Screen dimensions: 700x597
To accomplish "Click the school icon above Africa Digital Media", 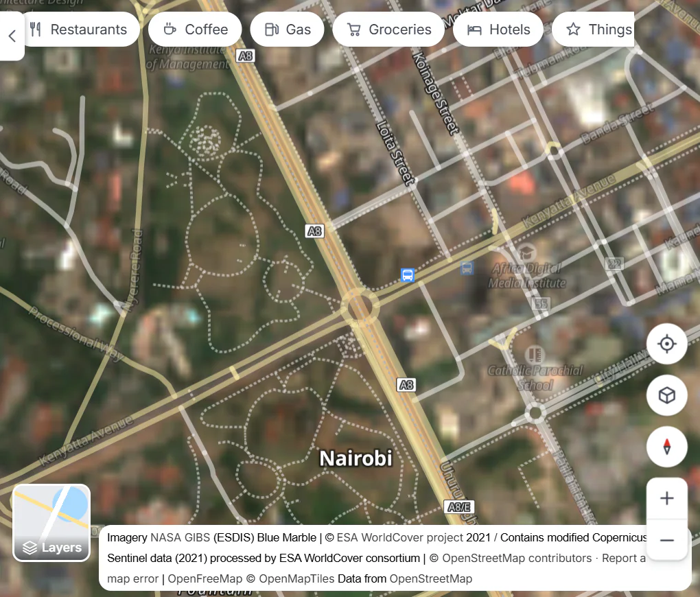I will [x=527, y=253].
